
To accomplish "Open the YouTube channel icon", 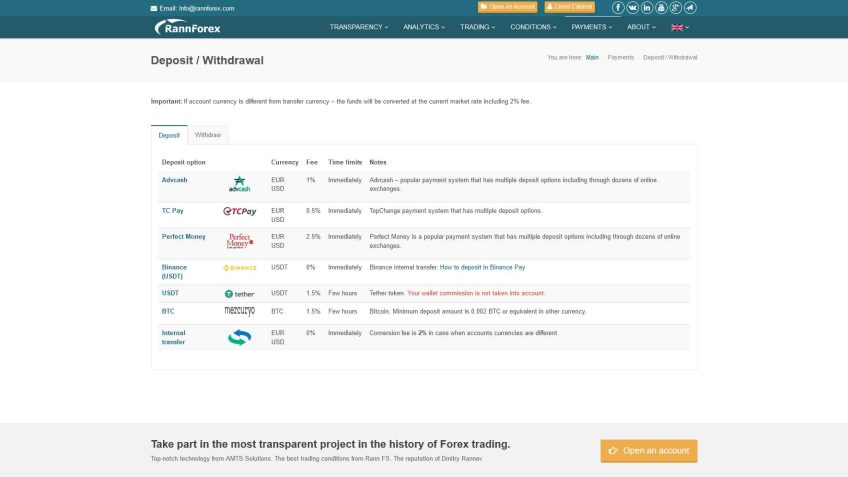I will tap(661, 7).
